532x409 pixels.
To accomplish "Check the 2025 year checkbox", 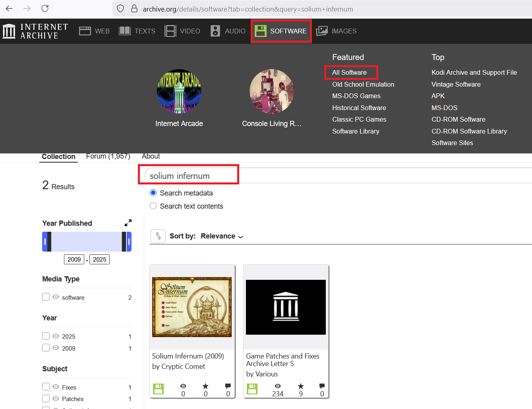I will (x=46, y=336).
